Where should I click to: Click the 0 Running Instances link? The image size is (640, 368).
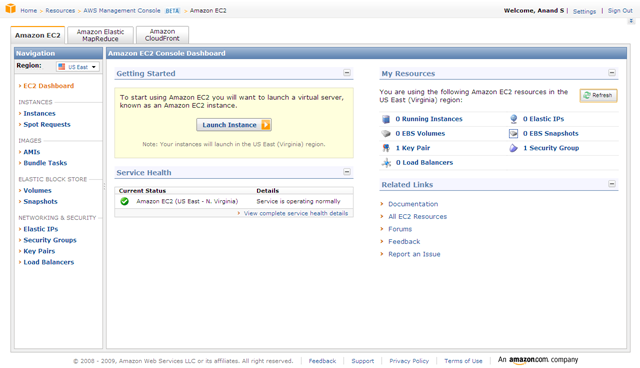(x=429, y=119)
